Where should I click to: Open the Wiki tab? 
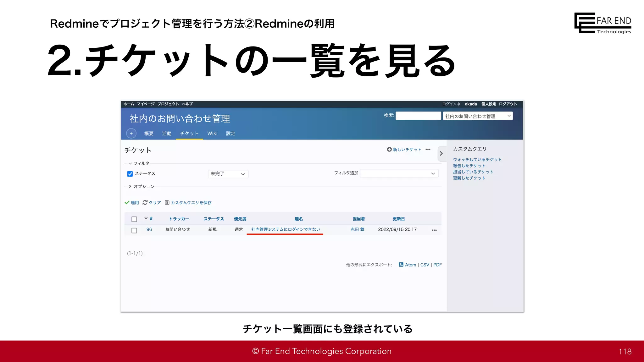pos(212,134)
